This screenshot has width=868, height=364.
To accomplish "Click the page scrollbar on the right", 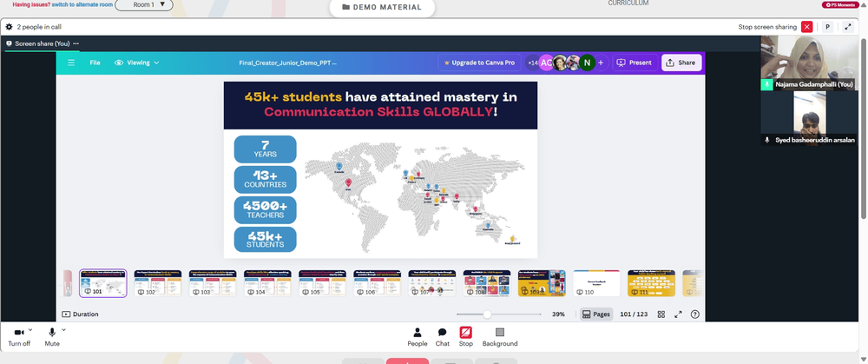I will point(865,128).
